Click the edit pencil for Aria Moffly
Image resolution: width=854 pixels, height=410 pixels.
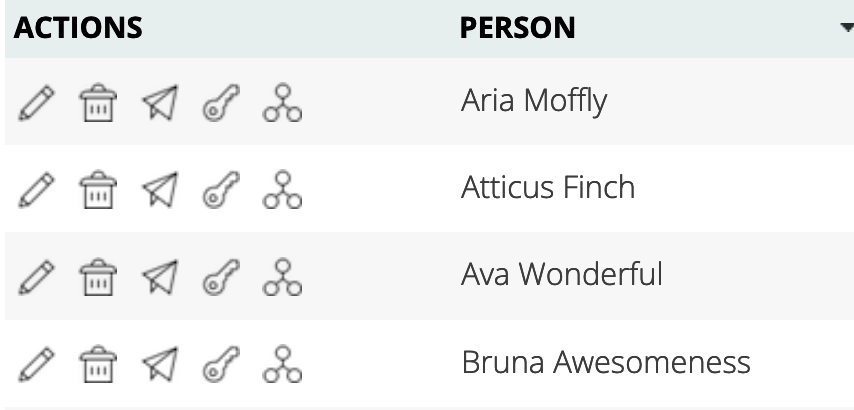coord(35,102)
